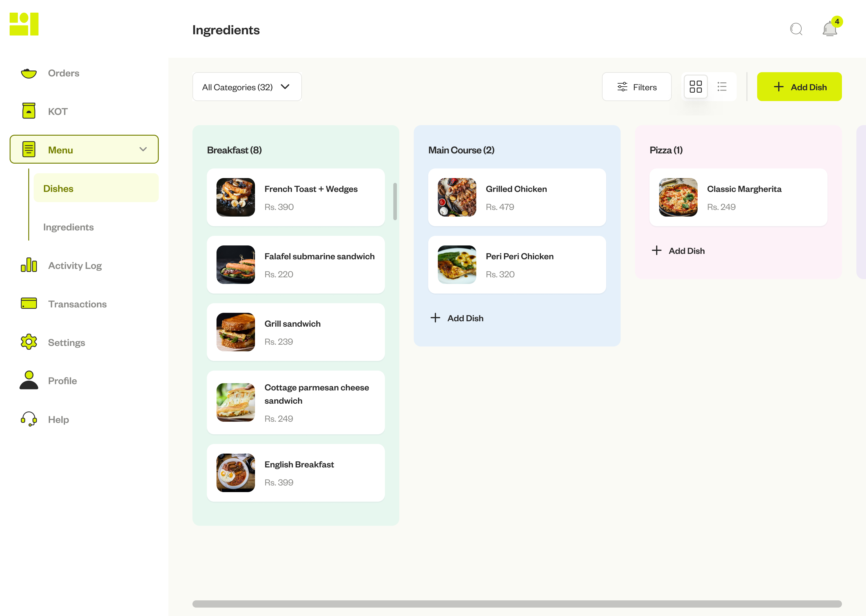The height and width of the screenshot is (616, 866).
Task: Click the Menu document icon
Action: (x=29, y=149)
